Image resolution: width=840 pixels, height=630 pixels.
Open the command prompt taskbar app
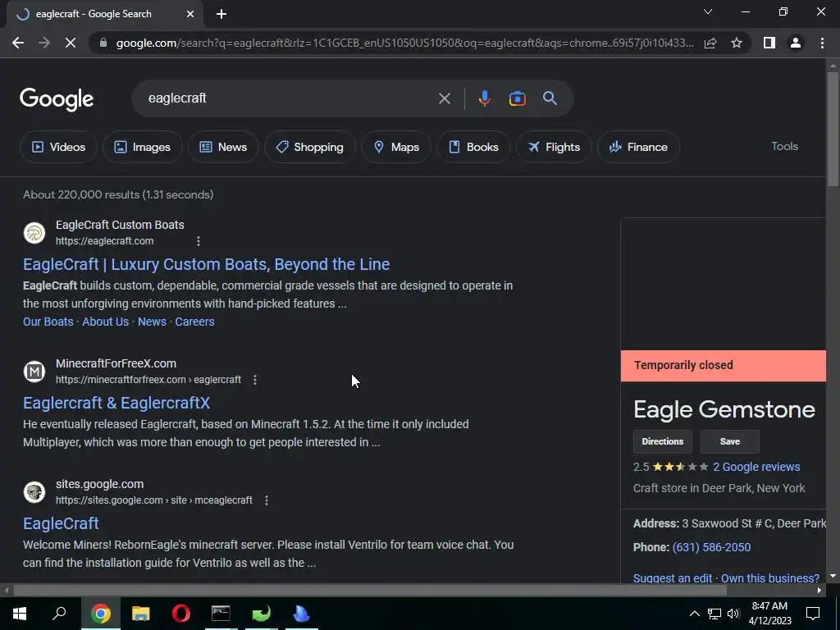tap(221, 614)
